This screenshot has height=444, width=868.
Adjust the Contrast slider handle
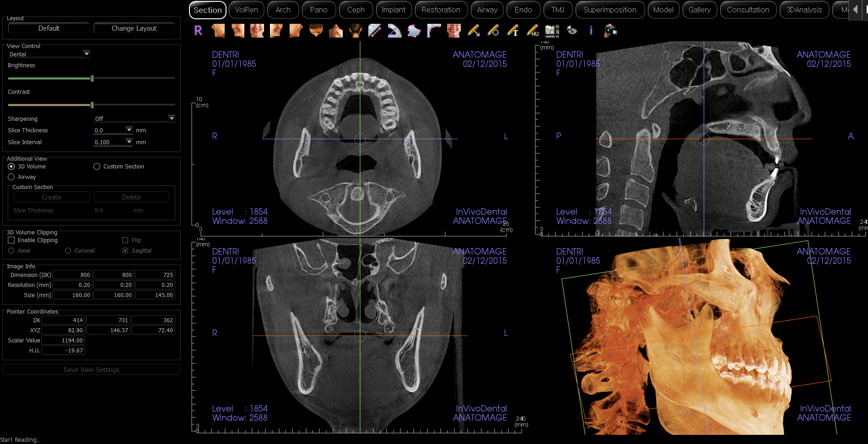[x=92, y=105]
